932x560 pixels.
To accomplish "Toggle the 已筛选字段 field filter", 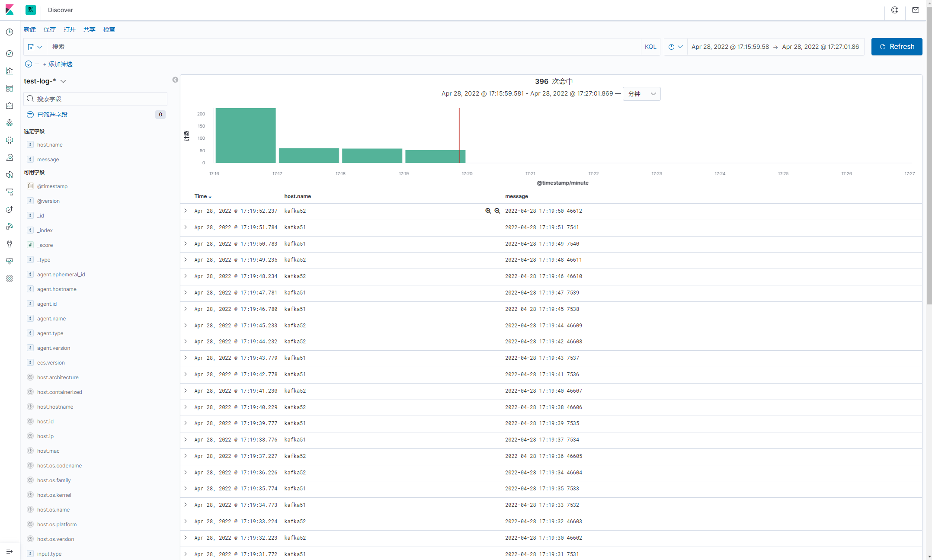I will click(52, 115).
